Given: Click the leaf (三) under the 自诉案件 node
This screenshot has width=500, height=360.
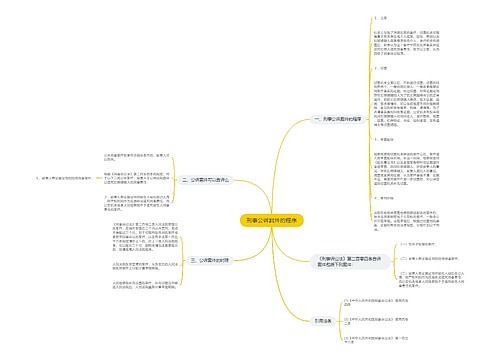Looking at the screenshot, I should click(432, 279).
